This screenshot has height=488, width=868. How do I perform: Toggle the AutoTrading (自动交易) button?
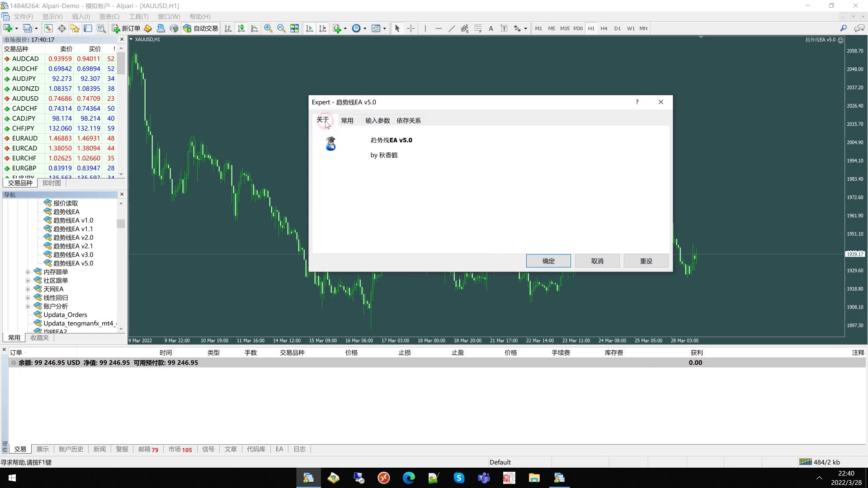(201, 28)
